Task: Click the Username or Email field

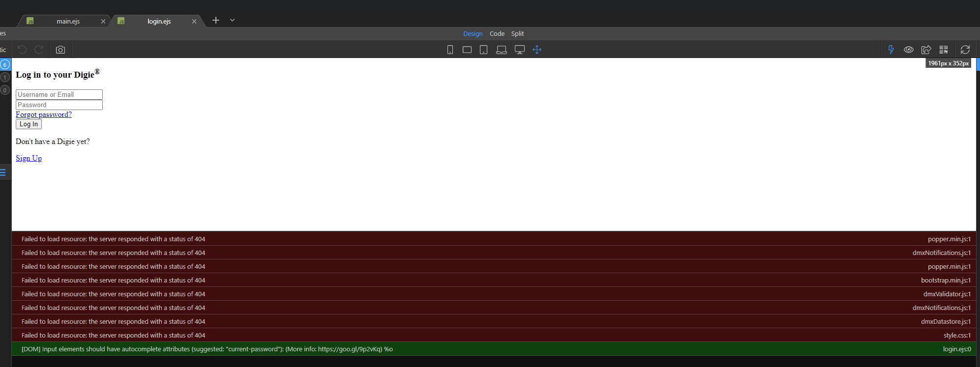Action: 59,94
